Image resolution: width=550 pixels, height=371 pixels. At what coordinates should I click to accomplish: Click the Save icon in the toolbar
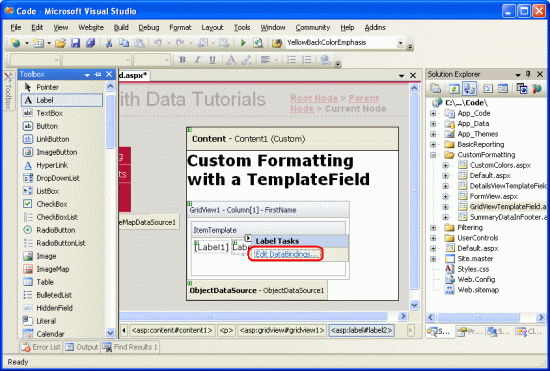click(75, 43)
